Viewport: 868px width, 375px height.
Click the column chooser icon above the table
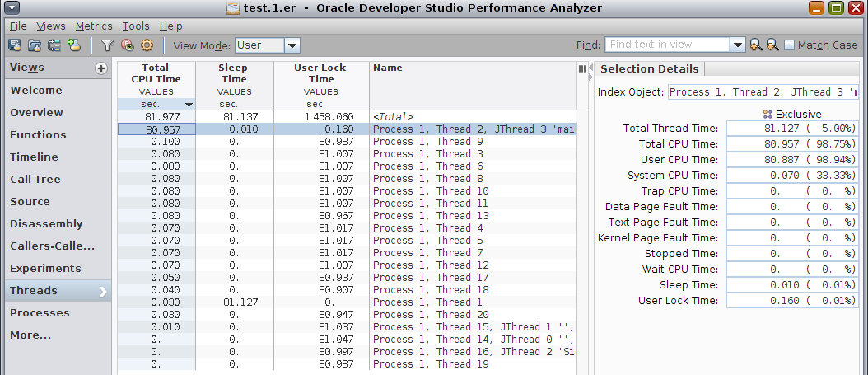581,68
